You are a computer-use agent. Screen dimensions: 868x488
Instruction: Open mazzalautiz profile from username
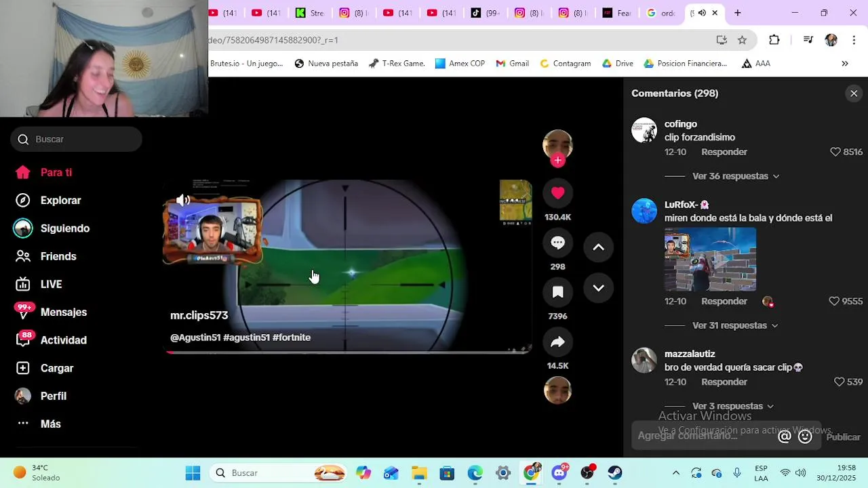point(690,354)
